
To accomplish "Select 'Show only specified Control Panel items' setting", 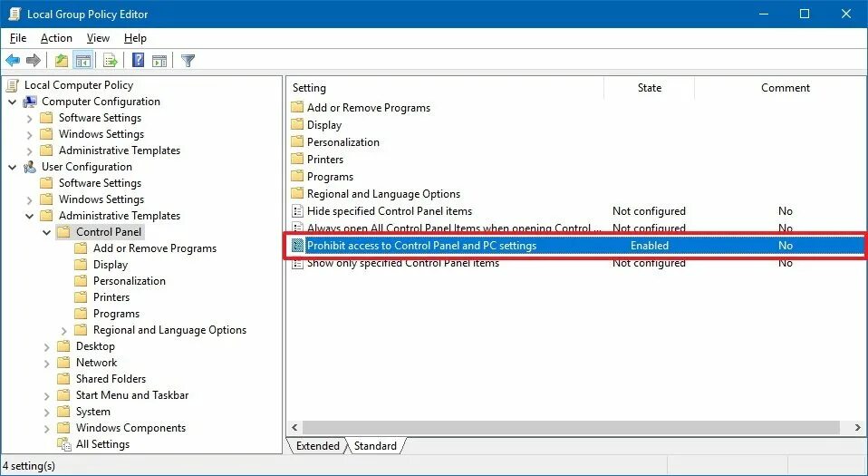I will 403,263.
